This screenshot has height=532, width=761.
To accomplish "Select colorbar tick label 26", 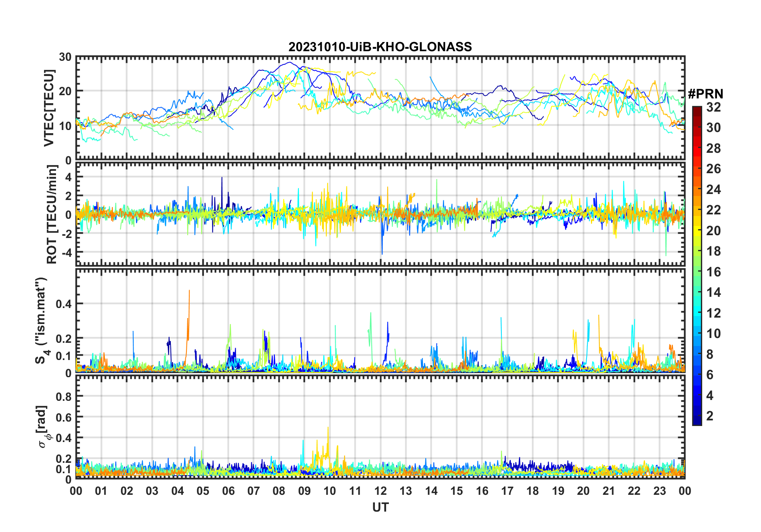I will pos(713,169).
